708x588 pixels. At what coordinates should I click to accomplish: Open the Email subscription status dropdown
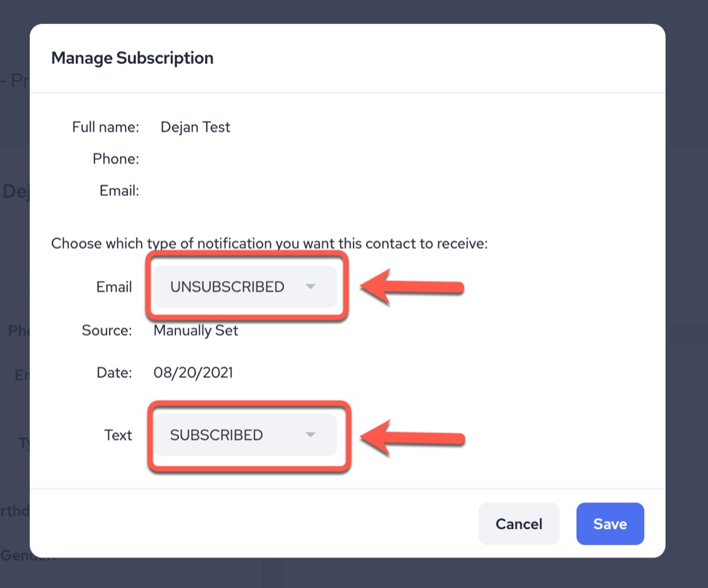(244, 287)
